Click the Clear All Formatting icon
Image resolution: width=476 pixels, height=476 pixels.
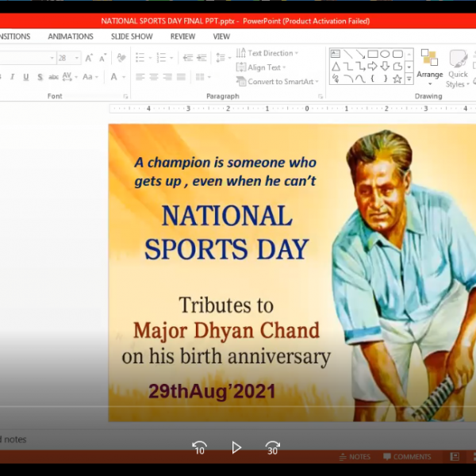[x=121, y=58]
